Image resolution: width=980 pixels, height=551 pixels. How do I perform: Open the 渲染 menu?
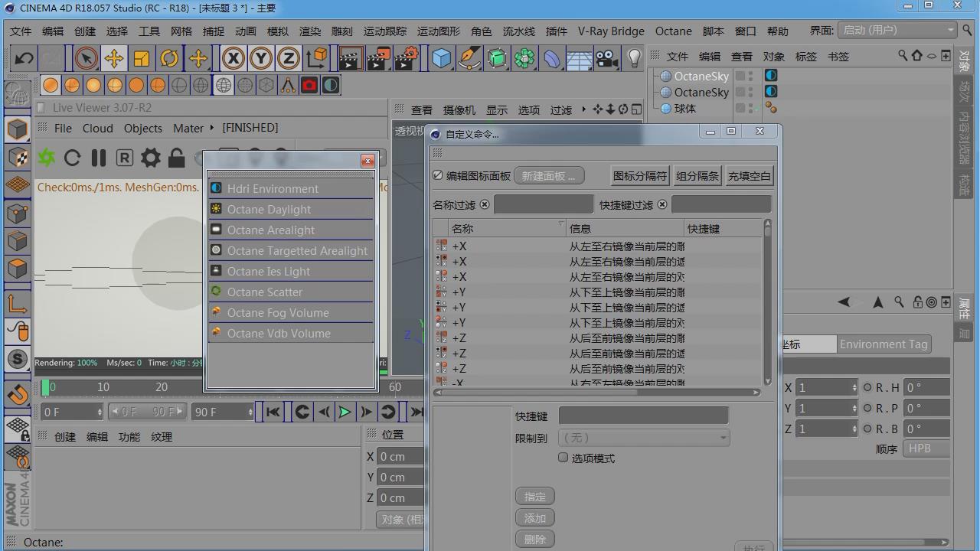click(x=310, y=31)
